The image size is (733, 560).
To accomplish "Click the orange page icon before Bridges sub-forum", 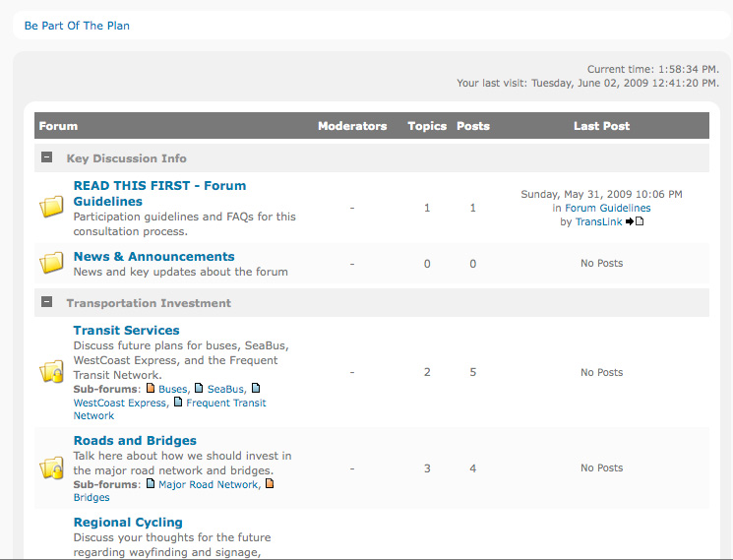I will coord(270,484).
